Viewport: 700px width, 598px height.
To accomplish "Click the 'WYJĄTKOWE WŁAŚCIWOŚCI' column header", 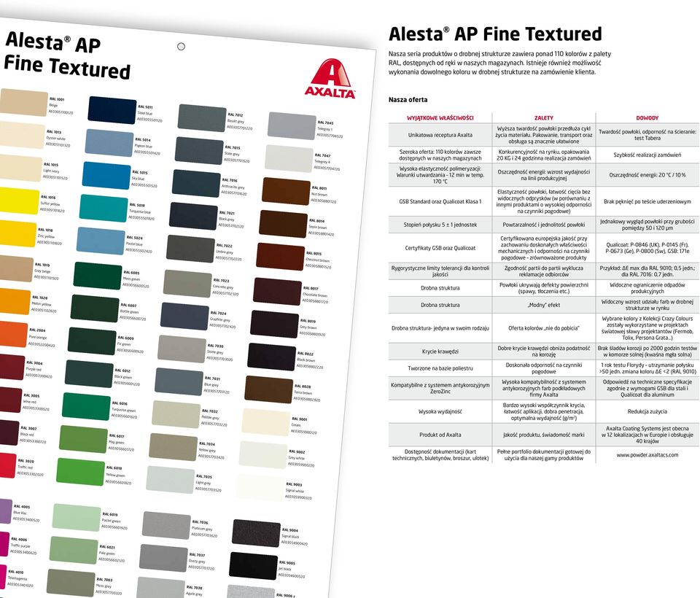I will 440,118.
